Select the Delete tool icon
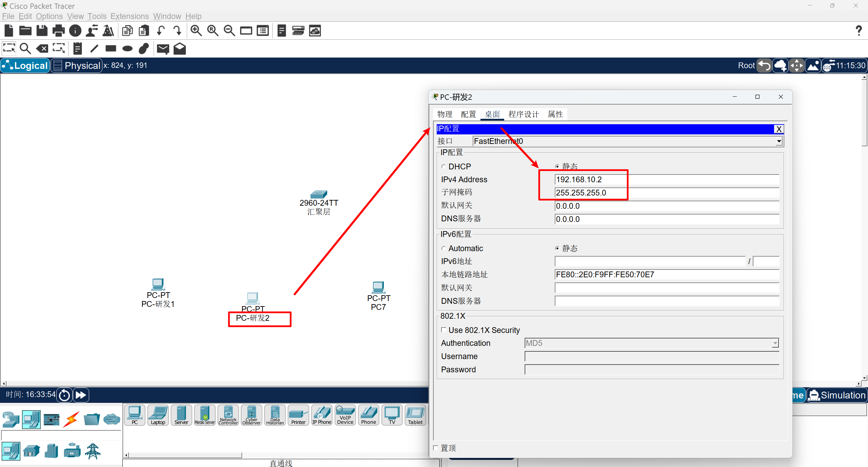The height and width of the screenshot is (467, 868). point(42,49)
